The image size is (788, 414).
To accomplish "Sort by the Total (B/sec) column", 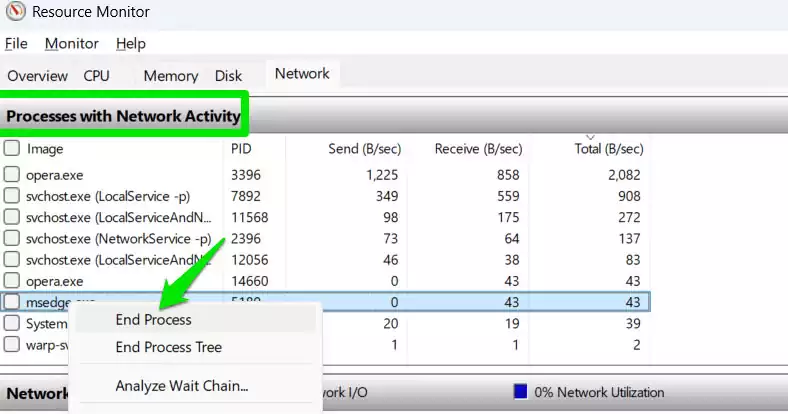I will click(x=609, y=149).
